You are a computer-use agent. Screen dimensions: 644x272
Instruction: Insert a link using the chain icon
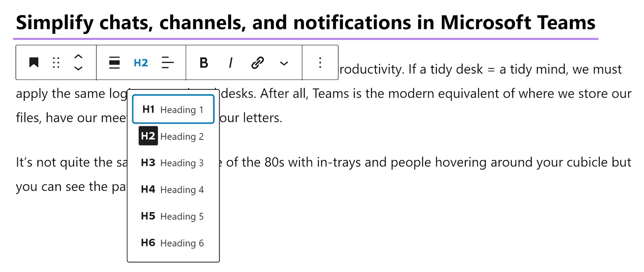[257, 63]
